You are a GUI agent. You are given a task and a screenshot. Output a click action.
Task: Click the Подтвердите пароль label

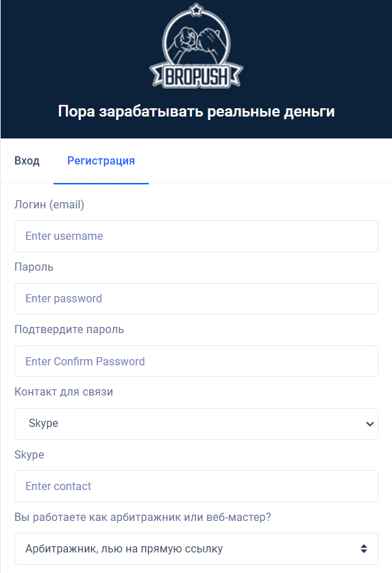(69, 330)
